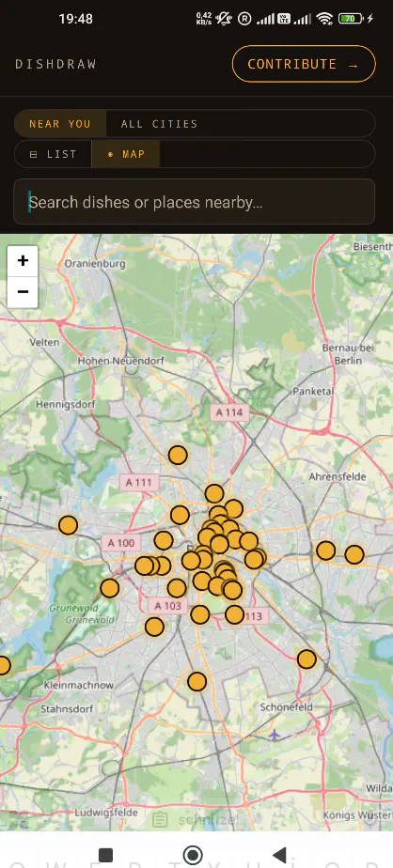Screen dimensions: 393x868
Task: Tap the Stahnsdorf label on the map
Action: [68, 708]
